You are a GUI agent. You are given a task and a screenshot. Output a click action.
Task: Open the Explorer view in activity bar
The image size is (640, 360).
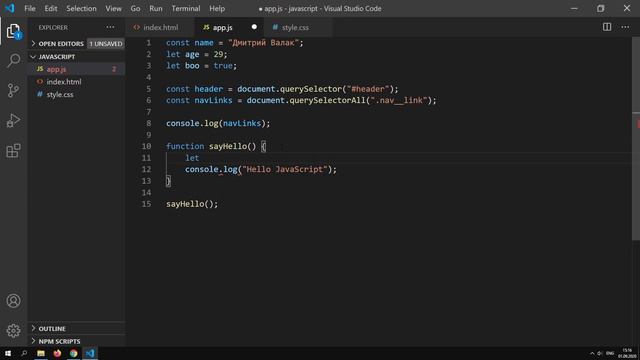tap(13, 31)
